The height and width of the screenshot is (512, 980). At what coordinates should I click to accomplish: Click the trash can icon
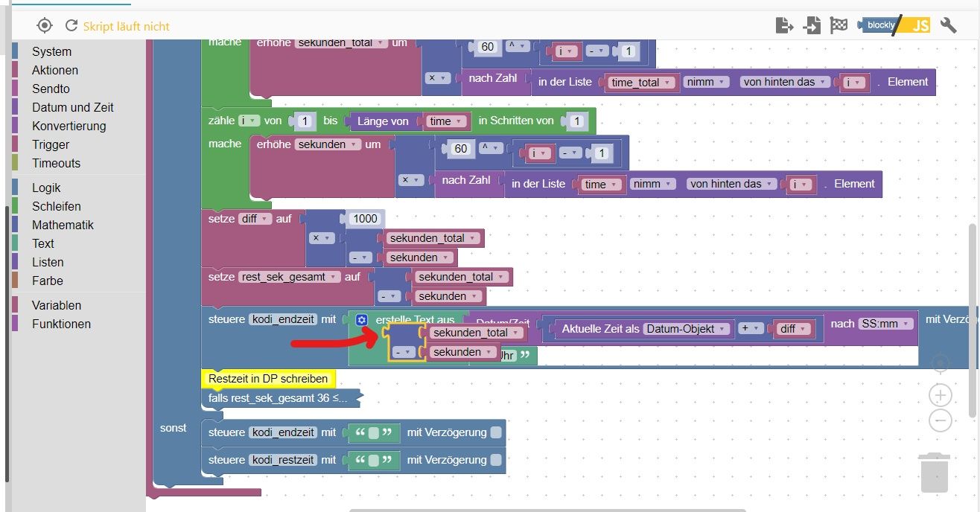[x=934, y=473]
